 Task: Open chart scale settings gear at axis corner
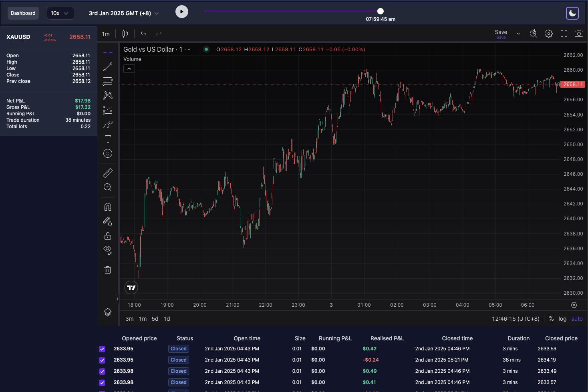tap(574, 305)
